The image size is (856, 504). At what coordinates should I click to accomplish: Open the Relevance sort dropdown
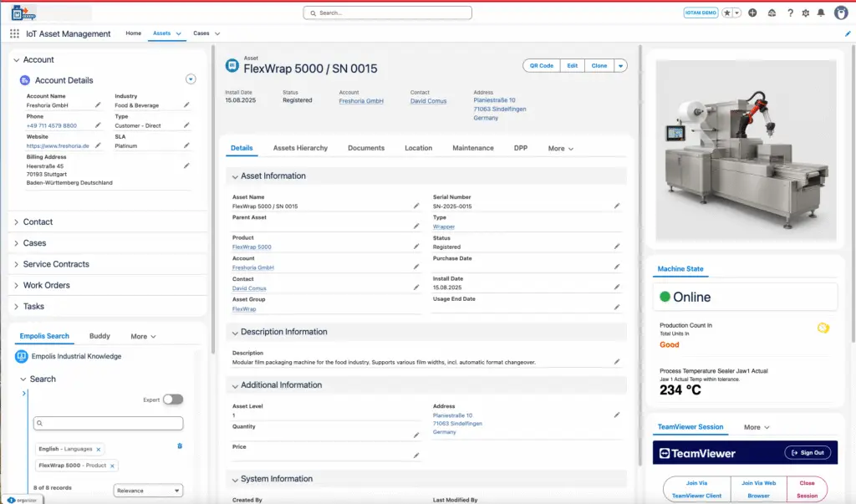[x=148, y=491]
